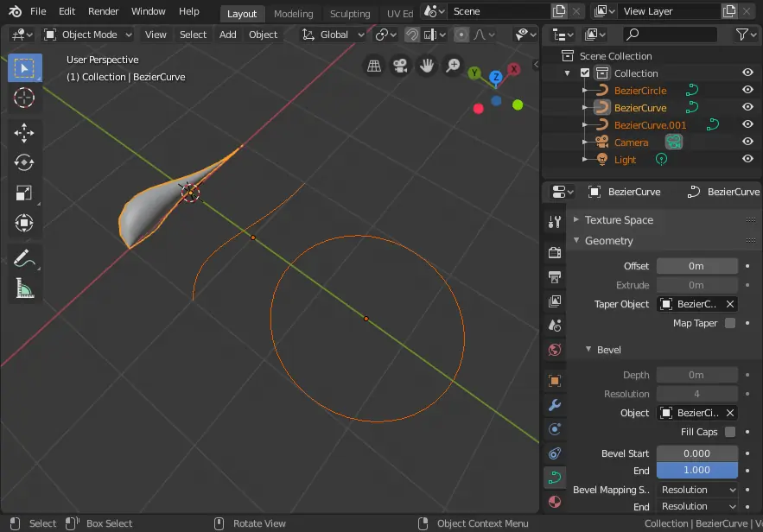Select the Annotate tool
This screenshot has width=763, height=532.
pyautogui.click(x=24, y=257)
